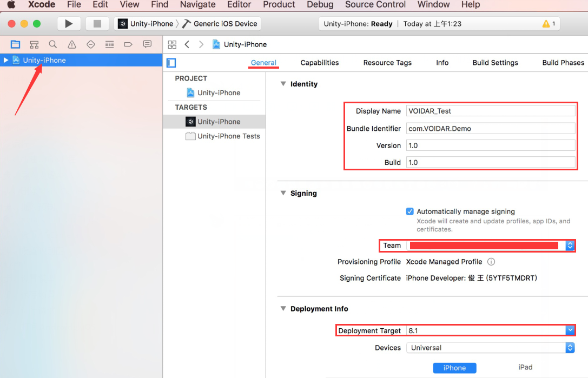Open the Debug navigator icon
Screen dimensions: 588x378
[x=109, y=44]
